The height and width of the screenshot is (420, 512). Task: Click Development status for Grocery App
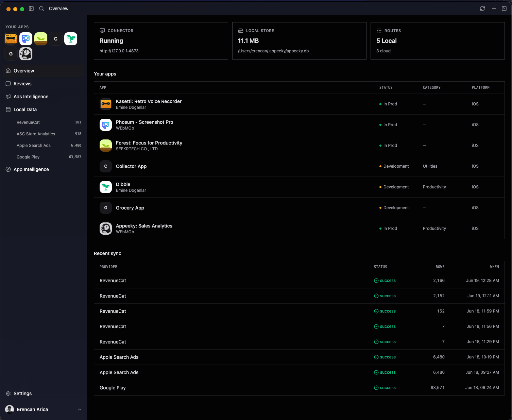pyautogui.click(x=394, y=208)
